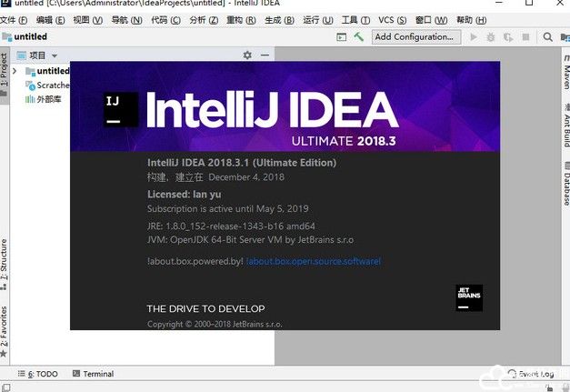Viewport: 570px width, 392px height.
Task: Click the terminal-style icon left of hammer
Action: pyautogui.click(x=342, y=37)
